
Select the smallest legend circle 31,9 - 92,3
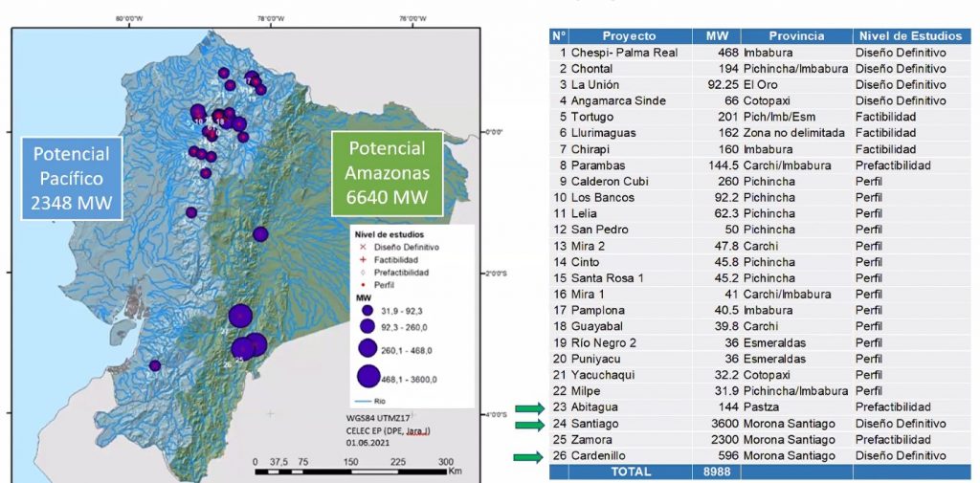[x=367, y=311]
